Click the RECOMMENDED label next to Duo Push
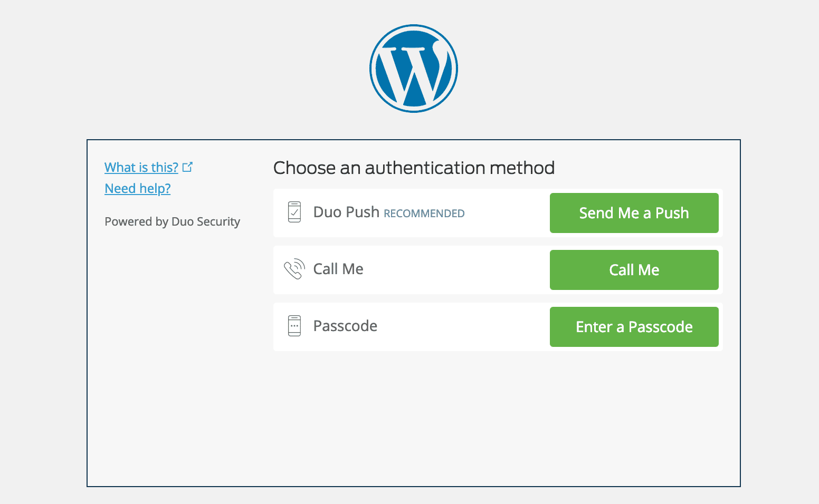 click(x=424, y=214)
